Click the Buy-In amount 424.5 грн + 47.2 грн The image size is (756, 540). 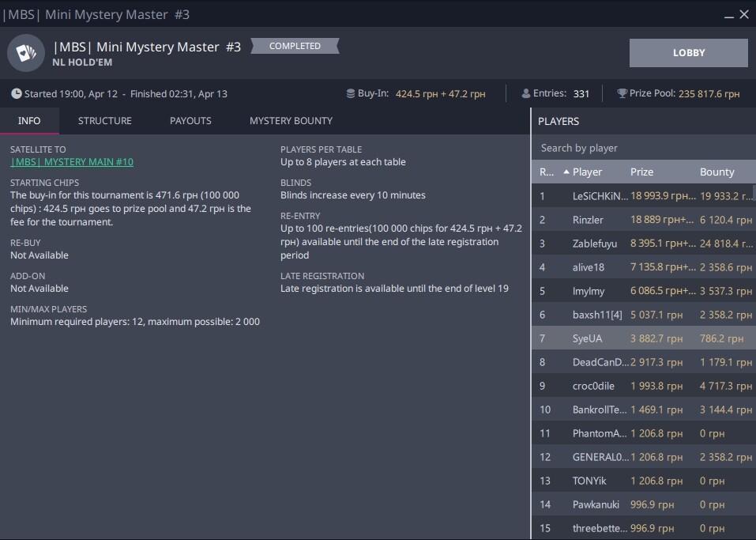tap(440, 93)
